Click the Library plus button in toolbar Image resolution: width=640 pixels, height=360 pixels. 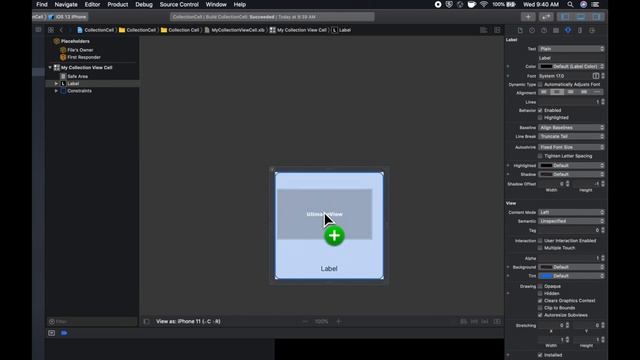[528, 17]
